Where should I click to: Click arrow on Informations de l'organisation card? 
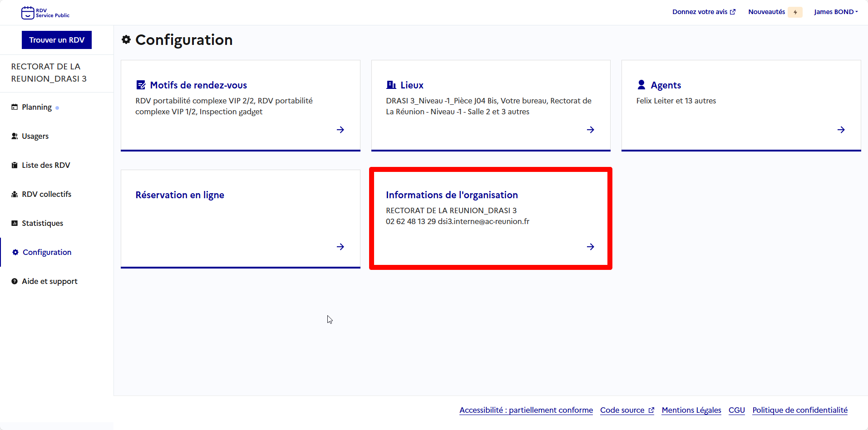coord(591,247)
